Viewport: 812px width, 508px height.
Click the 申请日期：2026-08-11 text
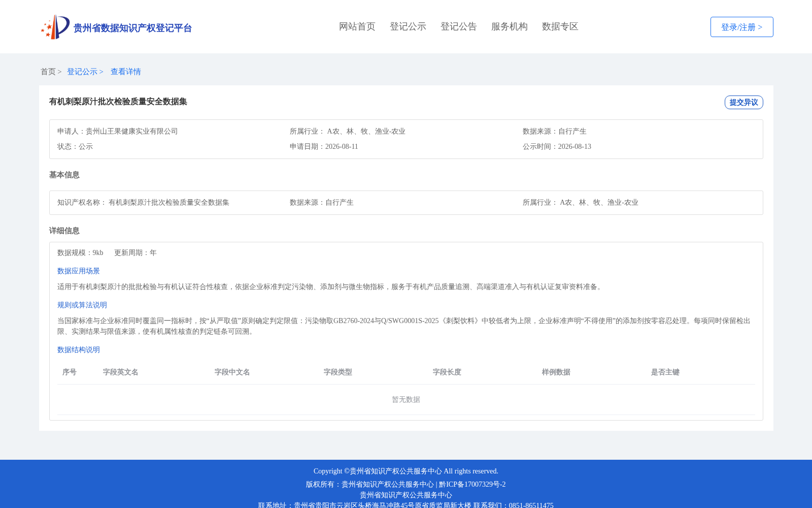coord(324,146)
